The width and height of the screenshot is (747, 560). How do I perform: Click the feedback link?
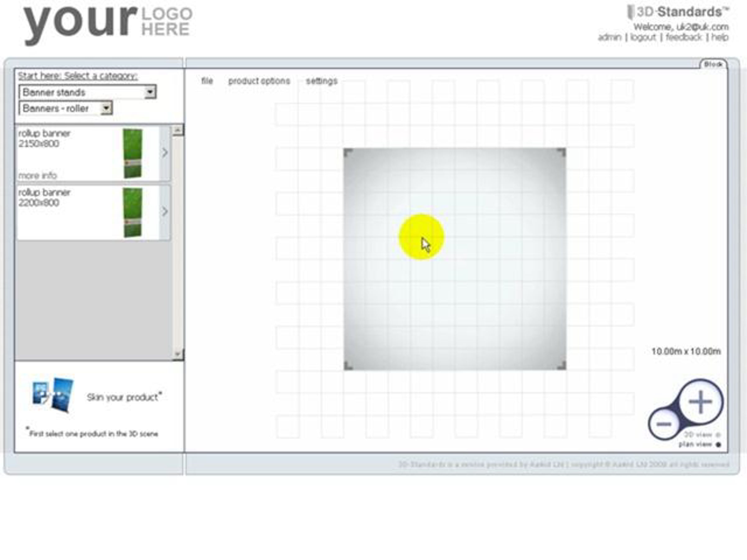click(684, 37)
